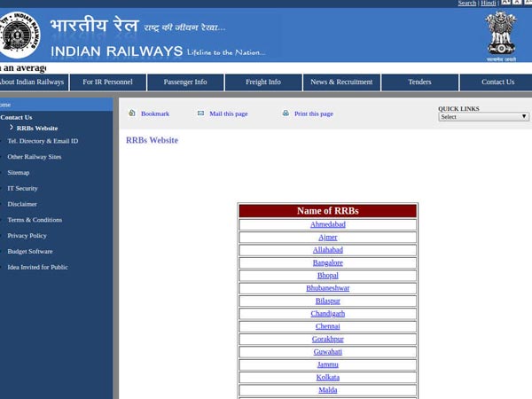Open News & Recruitment menu
The image size is (532, 399).
pos(341,82)
